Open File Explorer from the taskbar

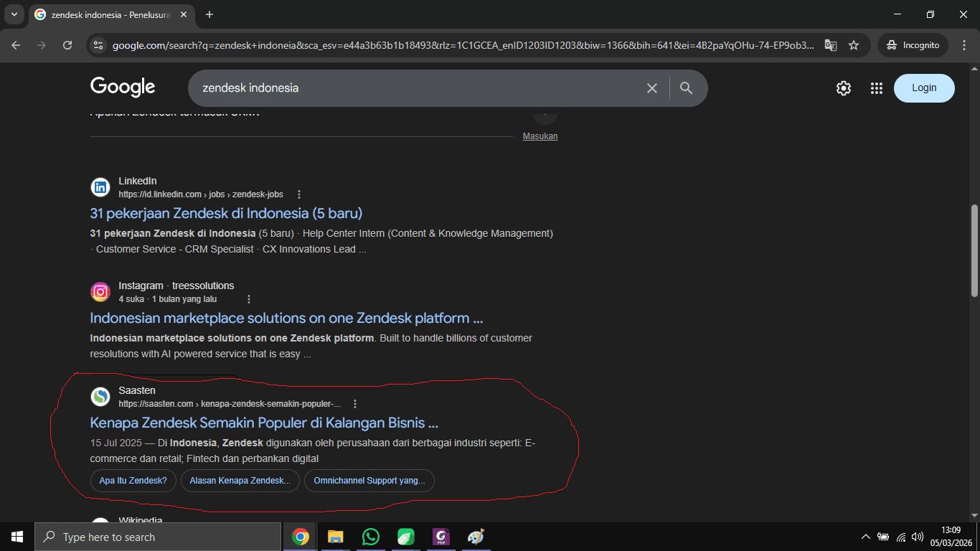(336, 537)
